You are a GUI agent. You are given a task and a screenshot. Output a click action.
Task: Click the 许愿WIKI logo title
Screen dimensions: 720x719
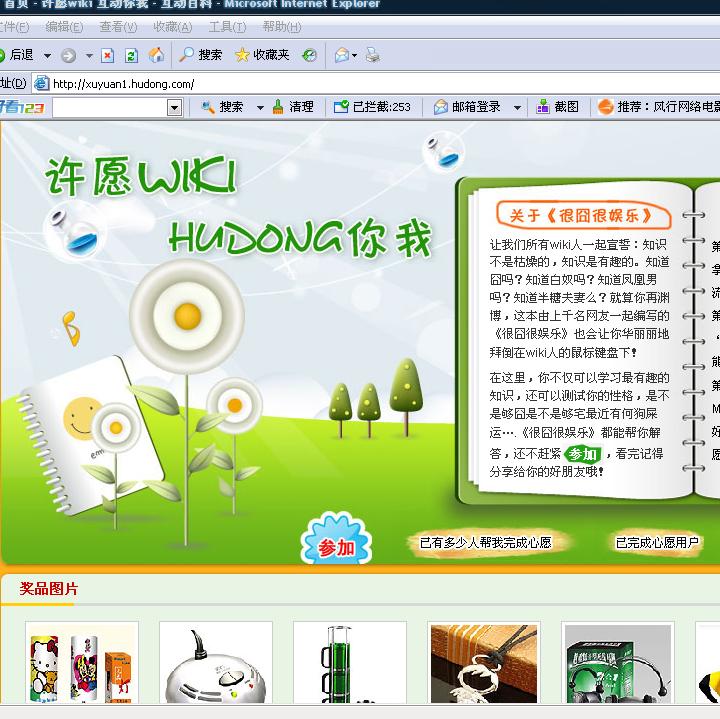pyautogui.click(x=141, y=176)
